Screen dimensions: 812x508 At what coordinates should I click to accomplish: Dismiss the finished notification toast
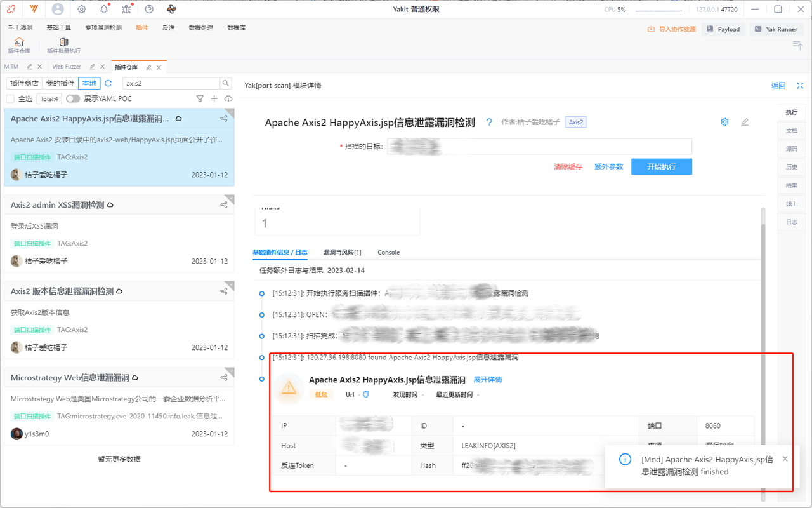785,458
